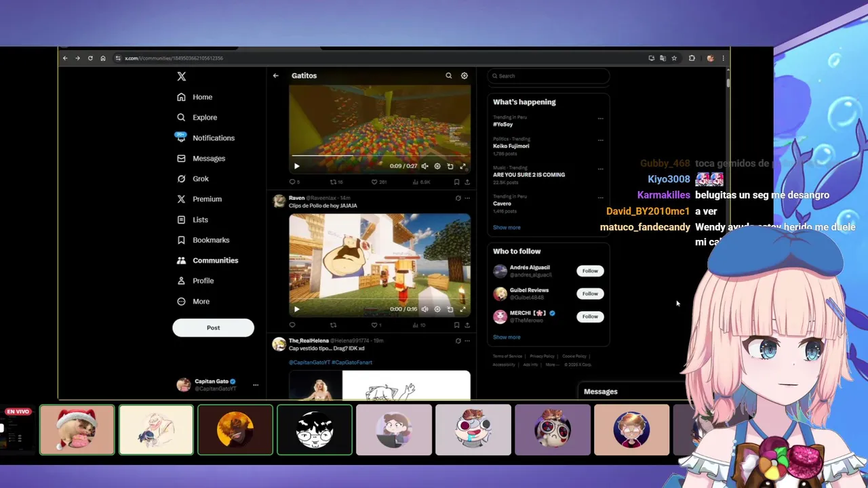Image resolution: width=868 pixels, height=488 pixels.
Task: Share the first video post
Action: pyautogui.click(x=467, y=182)
